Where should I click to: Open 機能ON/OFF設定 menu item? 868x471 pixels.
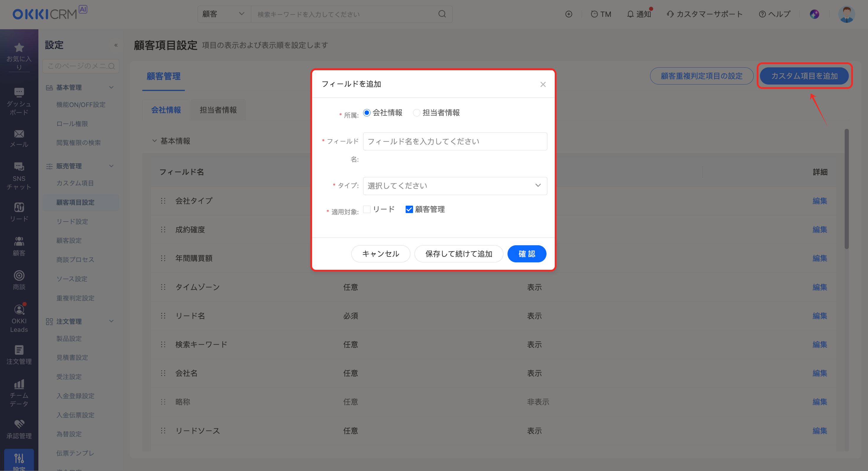pyautogui.click(x=81, y=105)
